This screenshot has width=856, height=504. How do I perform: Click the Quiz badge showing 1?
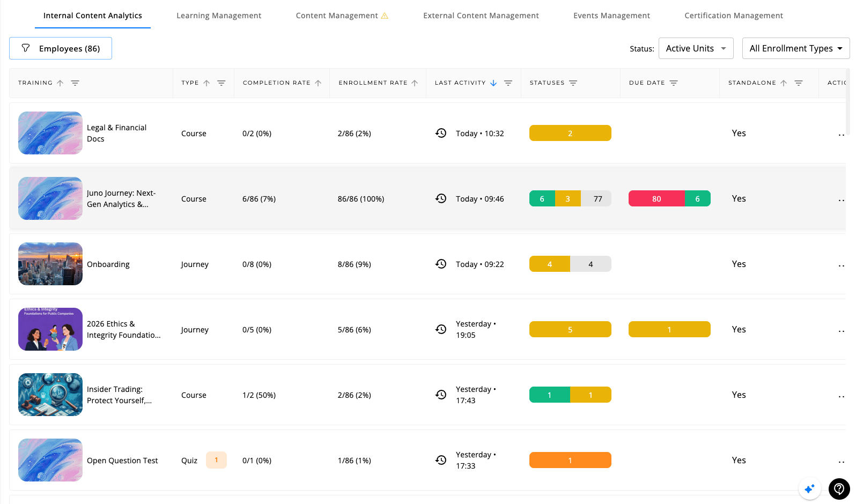coord(216,460)
